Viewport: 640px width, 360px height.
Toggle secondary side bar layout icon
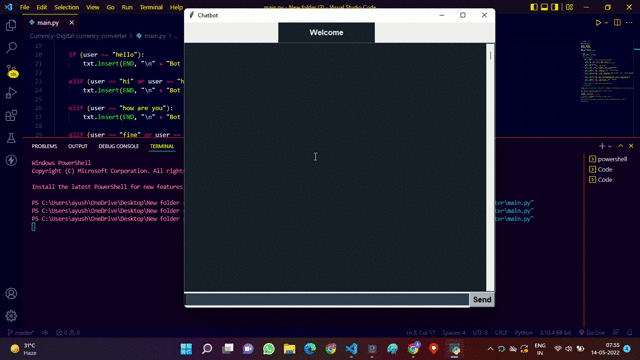555,7
